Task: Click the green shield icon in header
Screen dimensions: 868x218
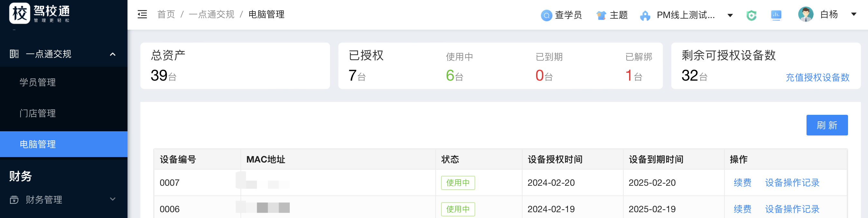Action: coord(751,15)
